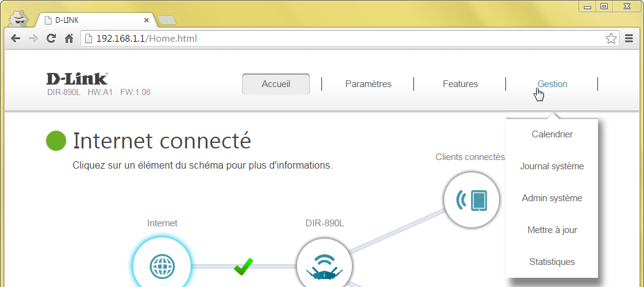
Task: Open the Features menu
Action: pyautogui.click(x=460, y=84)
